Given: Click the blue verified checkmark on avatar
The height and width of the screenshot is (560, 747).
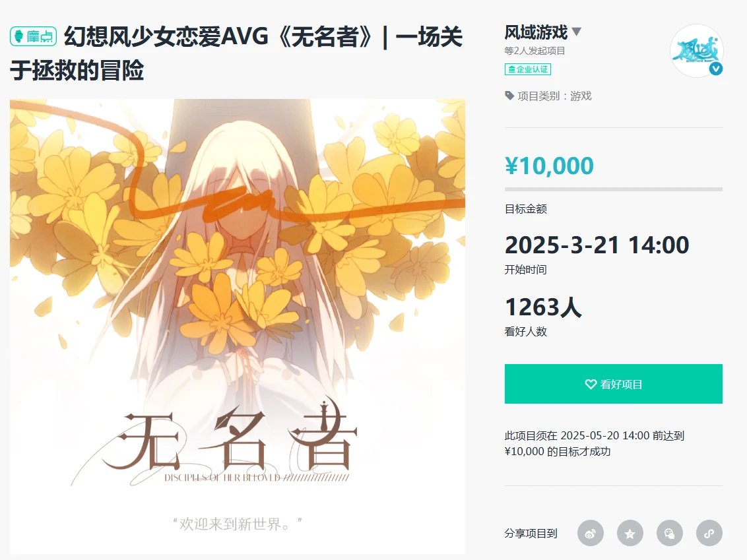Looking at the screenshot, I should click(x=715, y=69).
